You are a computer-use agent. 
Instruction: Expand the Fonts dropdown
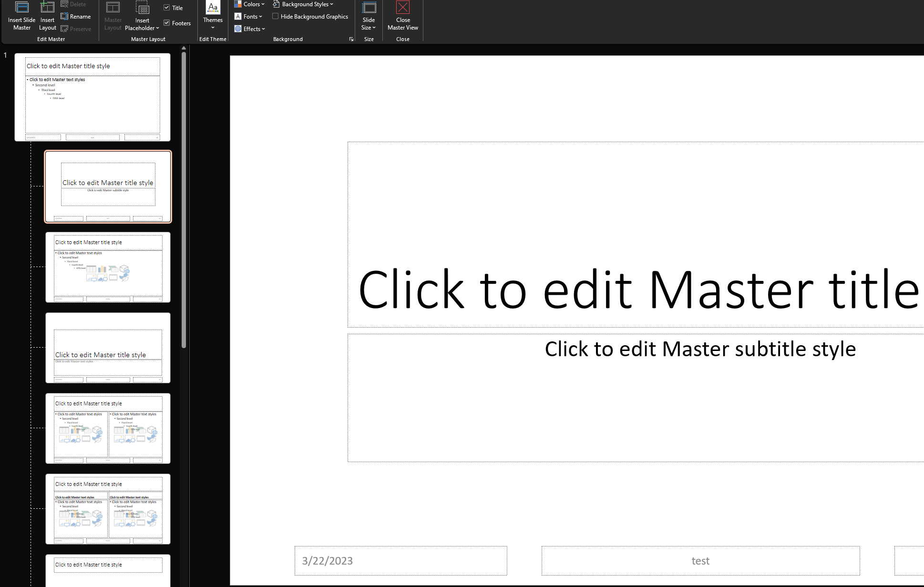[248, 17]
